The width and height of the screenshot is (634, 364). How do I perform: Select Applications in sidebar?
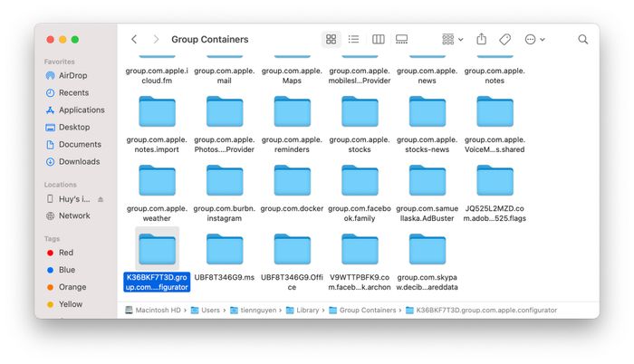point(82,110)
